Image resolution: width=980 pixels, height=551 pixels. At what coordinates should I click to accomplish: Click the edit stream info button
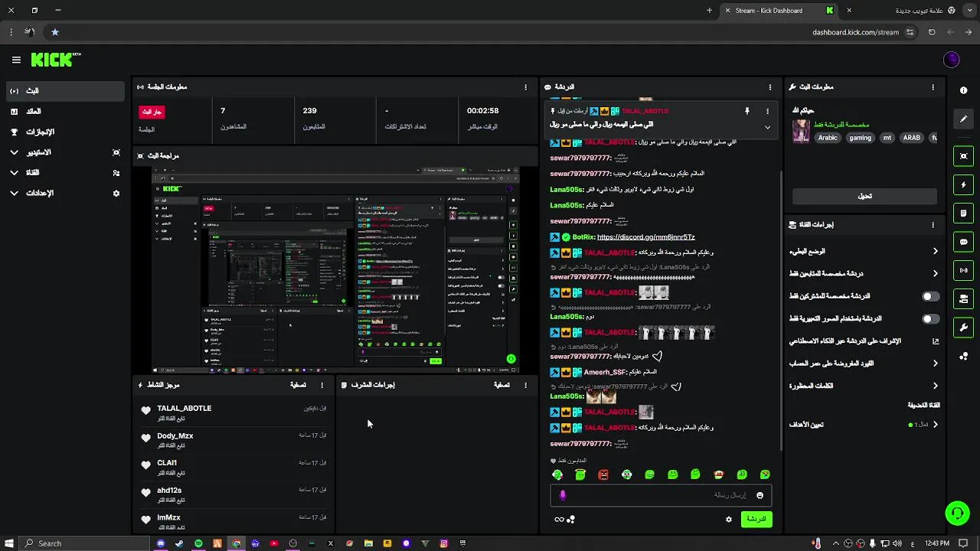point(864,196)
